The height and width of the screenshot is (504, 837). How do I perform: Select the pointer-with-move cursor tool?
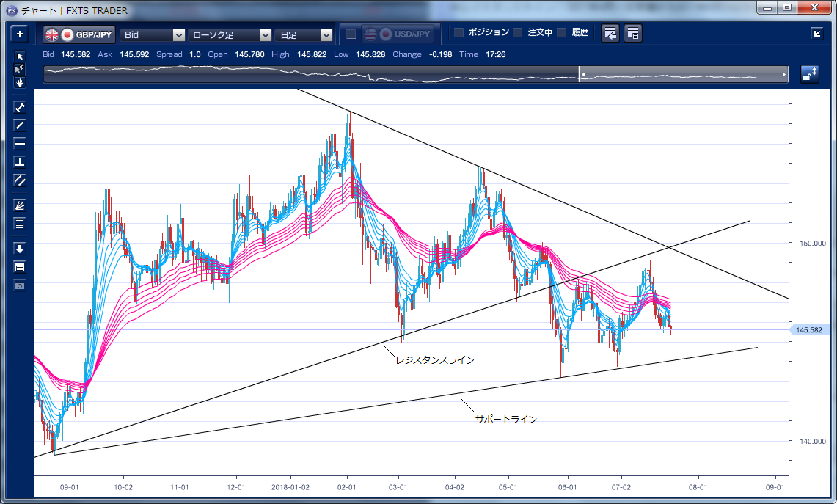click(20, 70)
